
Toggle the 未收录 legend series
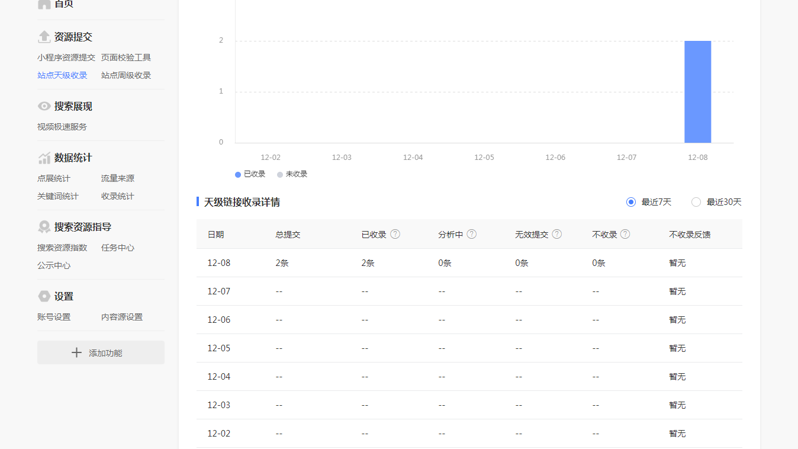tap(292, 174)
